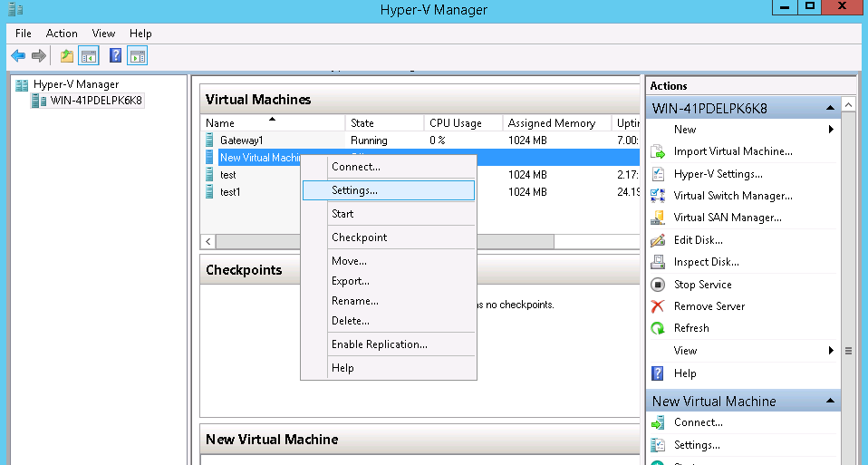The height and width of the screenshot is (465, 868).
Task: Click the Inspect Disk icon
Action: tap(658, 262)
